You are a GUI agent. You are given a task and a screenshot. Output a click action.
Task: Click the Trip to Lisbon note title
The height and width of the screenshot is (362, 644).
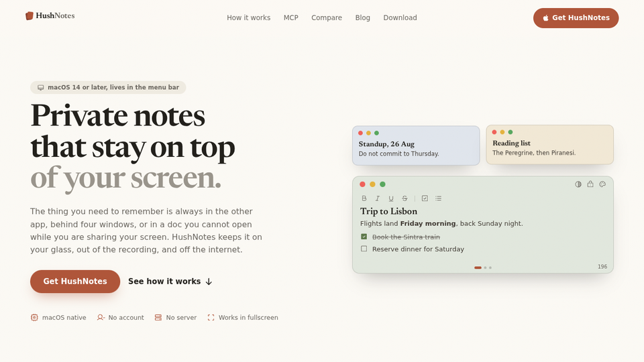pos(388,211)
